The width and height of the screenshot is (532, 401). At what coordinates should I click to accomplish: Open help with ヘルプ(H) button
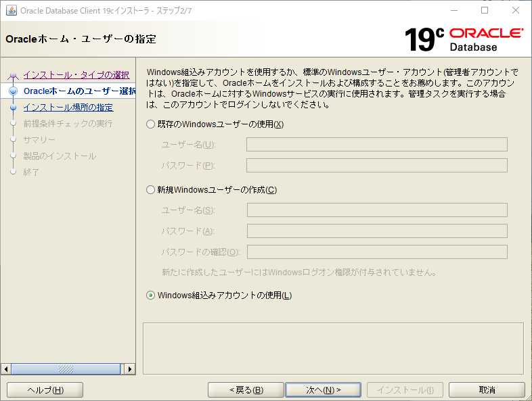point(45,390)
